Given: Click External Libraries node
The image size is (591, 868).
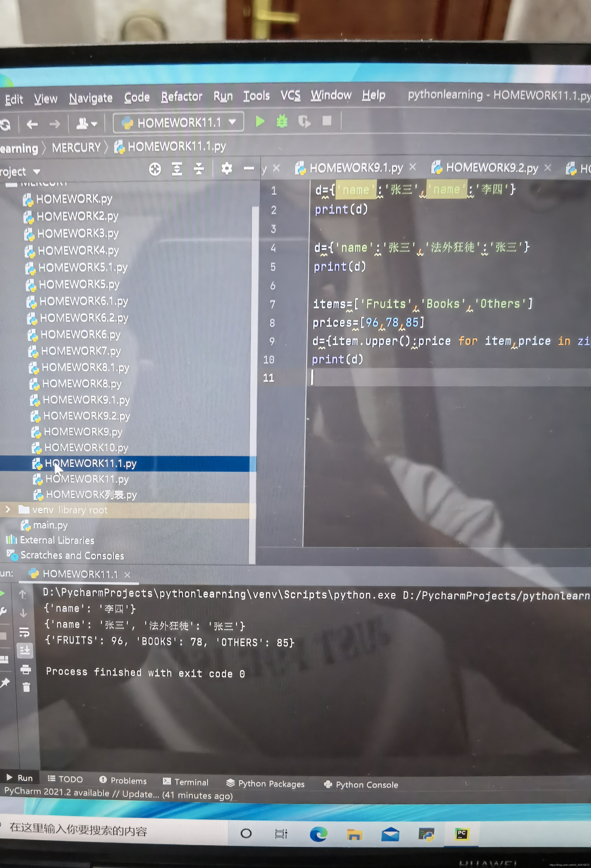Looking at the screenshot, I should [x=50, y=540].
